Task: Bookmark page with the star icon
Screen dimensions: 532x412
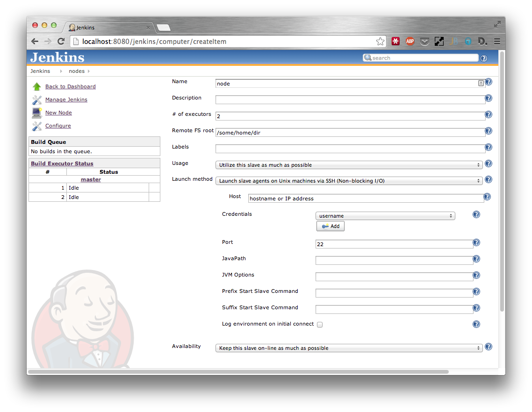Action: point(381,42)
